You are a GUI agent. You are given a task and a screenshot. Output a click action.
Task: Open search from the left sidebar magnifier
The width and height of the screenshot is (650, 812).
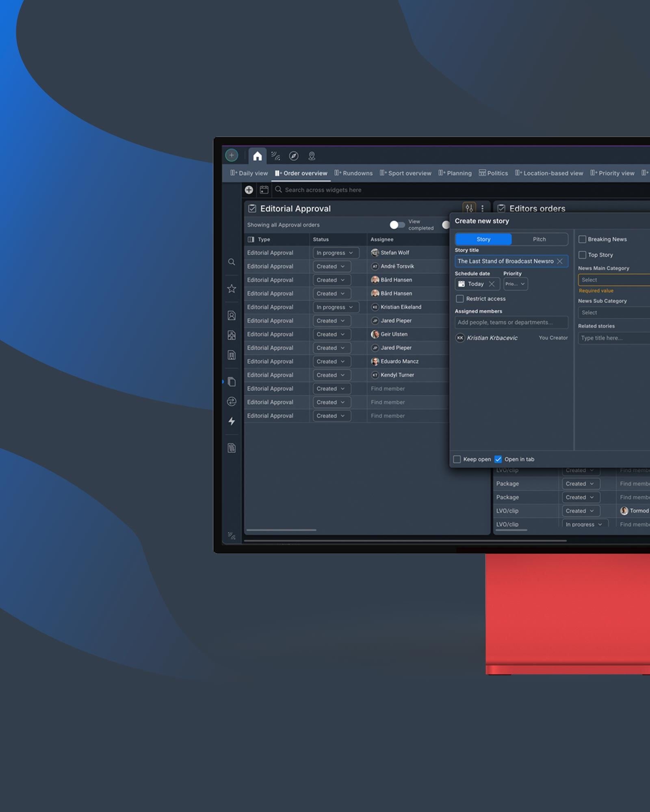pyautogui.click(x=232, y=262)
